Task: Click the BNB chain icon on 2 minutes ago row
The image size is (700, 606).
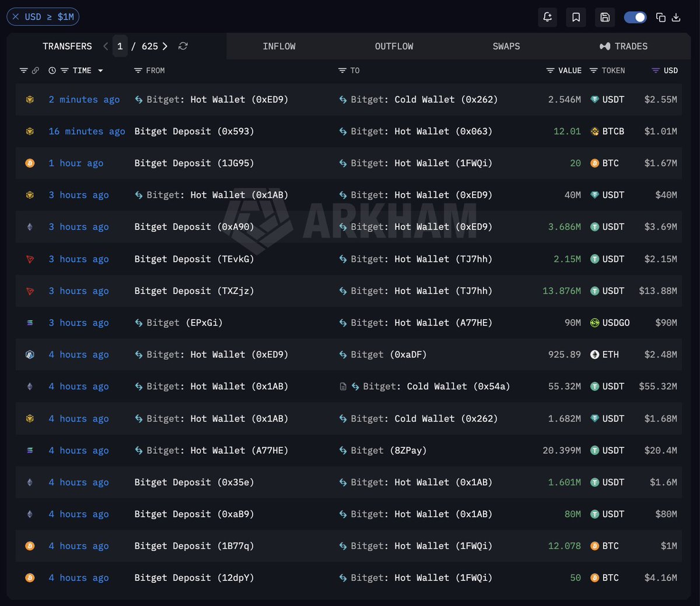Action: [x=30, y=100]
